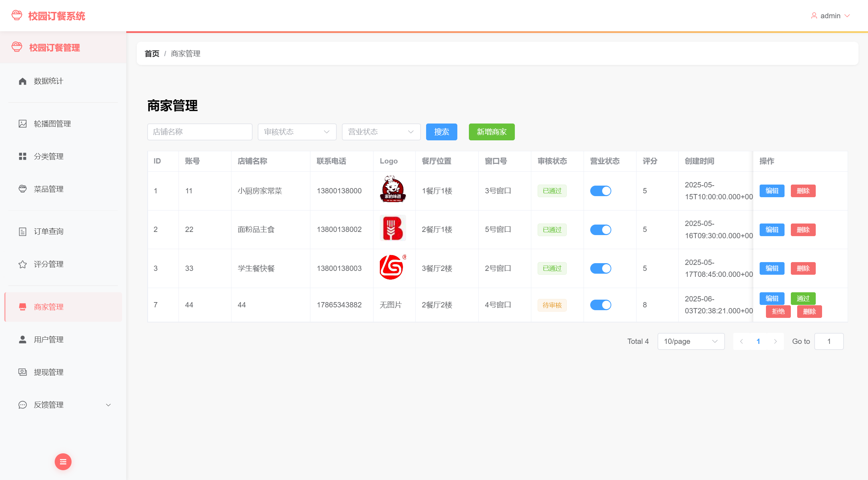Open the 10/page size selector
The height and width of the screenshot is (480, 868).
(x=691, y=341)
